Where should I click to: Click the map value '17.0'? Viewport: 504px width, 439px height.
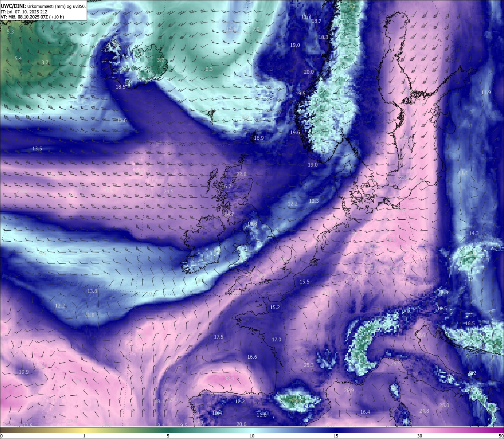[x=276, y=340]
